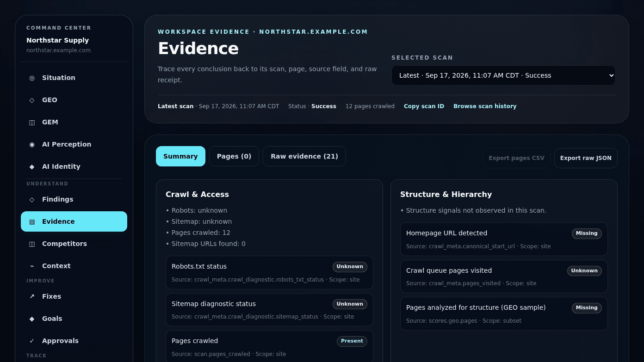
Task: Select the Sitemap diagnostic status card
Action: click(269, 310)
